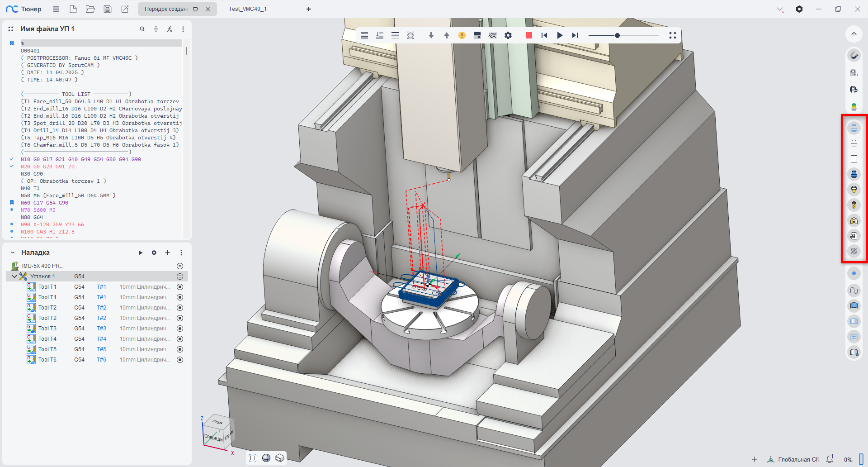Collapse the Наладка panel

coord(13,253)
